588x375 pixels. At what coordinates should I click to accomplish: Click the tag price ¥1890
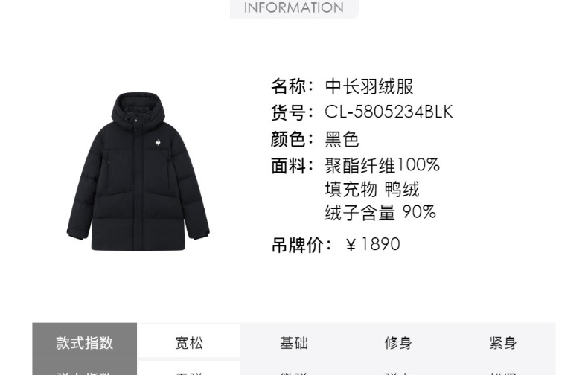point(373,245)
